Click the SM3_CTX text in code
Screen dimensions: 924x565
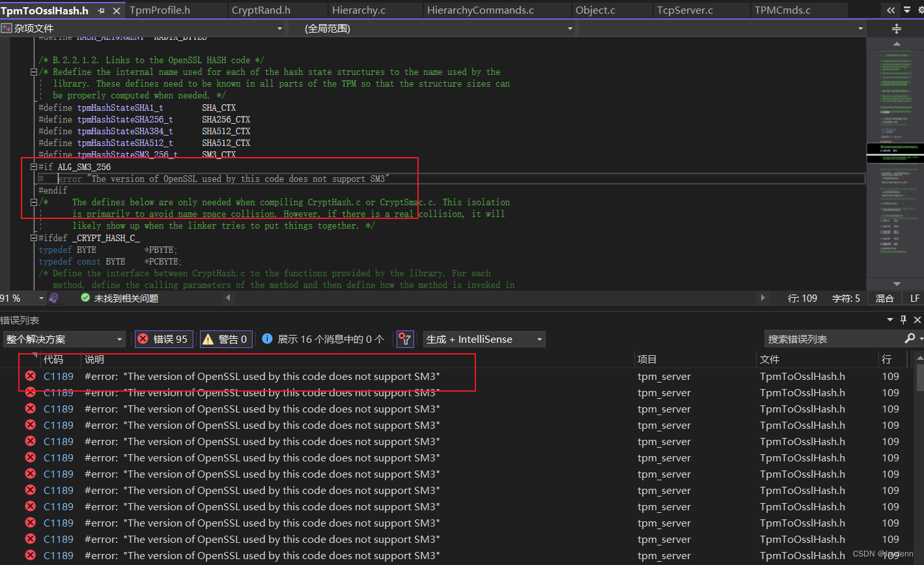tap(219, 154)
